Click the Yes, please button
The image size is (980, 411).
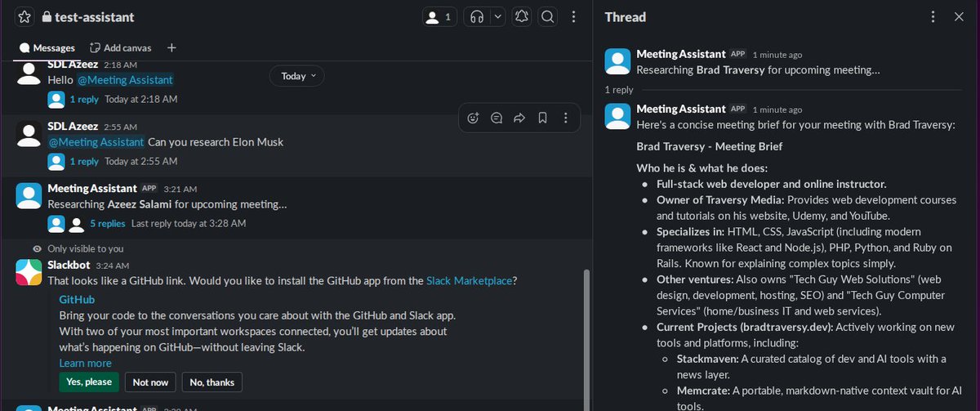89,382
